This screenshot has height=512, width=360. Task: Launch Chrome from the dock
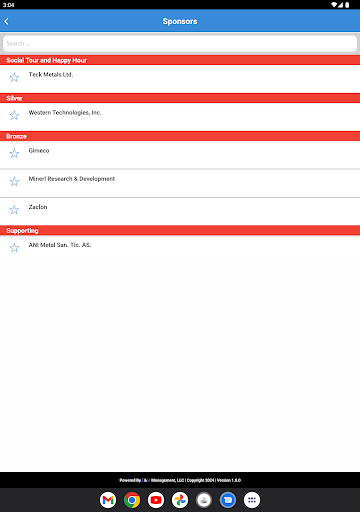(132, 500)
